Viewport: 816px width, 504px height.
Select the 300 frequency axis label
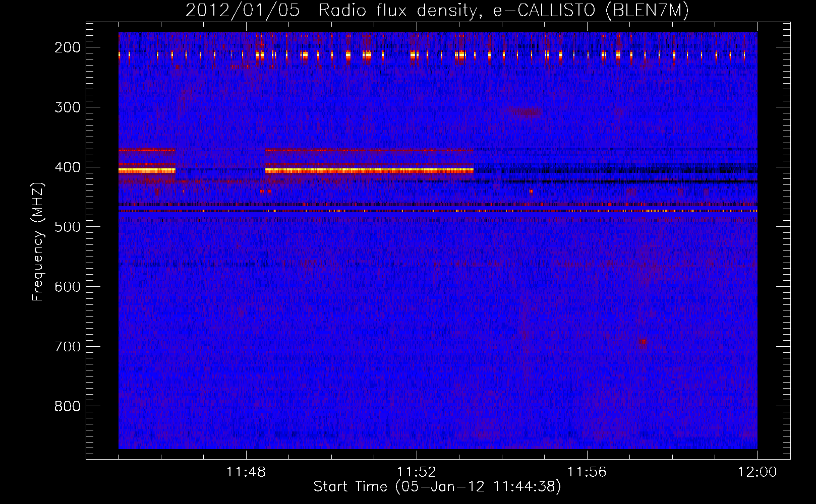[x=68, y=107]
